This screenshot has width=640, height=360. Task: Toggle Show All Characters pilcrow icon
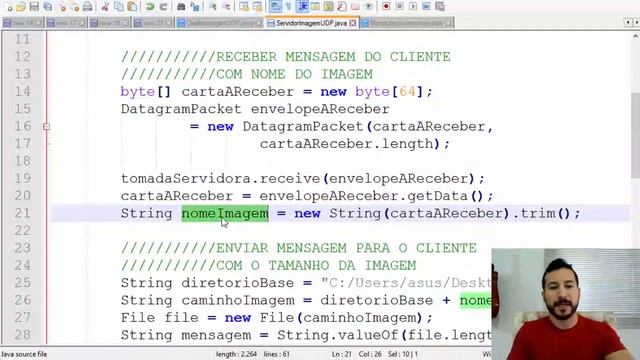point(289,7)
